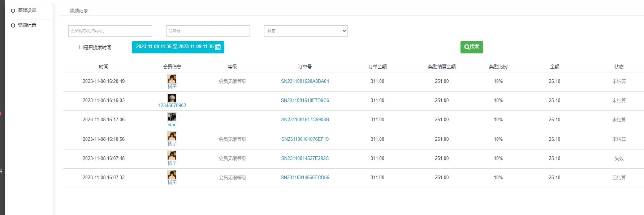The height and width of the screenshot is (215, 644).
Task: Focus the 订单号 input field
Action: [x=208, y=31]
